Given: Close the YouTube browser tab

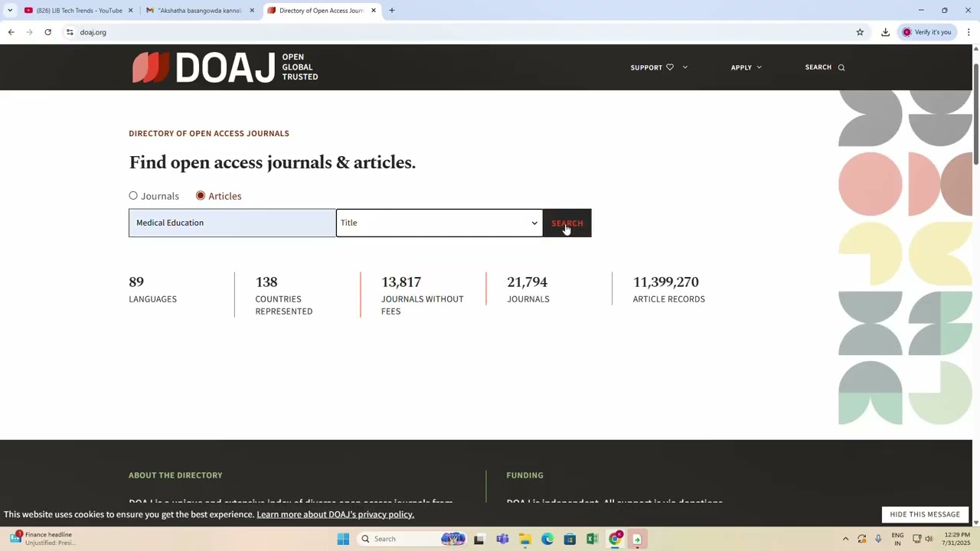Looking at the screenshot, I should [130, 11].
